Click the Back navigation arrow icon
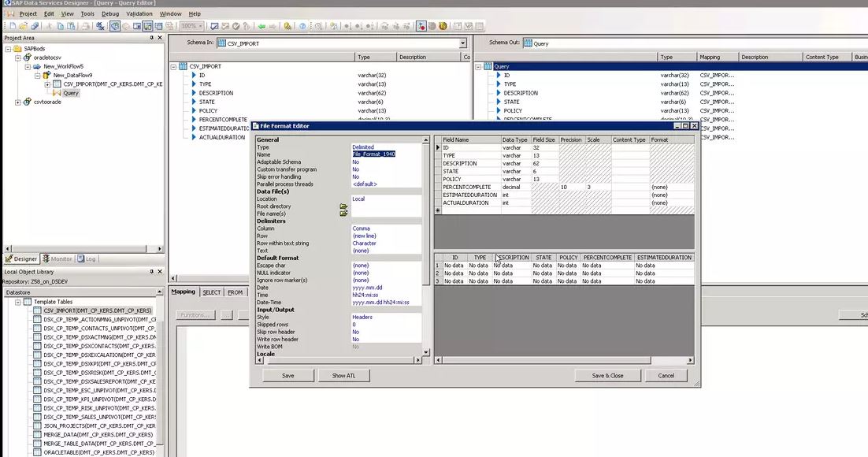 pyautogui.click(x=262, y=26)
